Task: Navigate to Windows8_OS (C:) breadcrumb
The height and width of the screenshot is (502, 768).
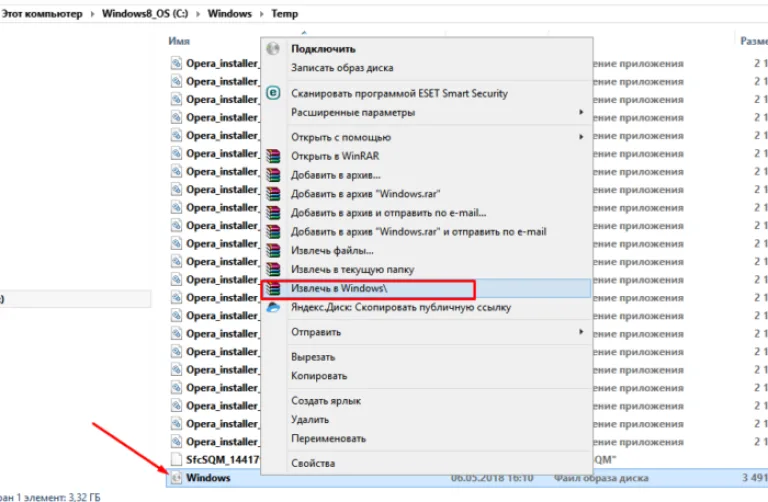Action: [145, 14]
